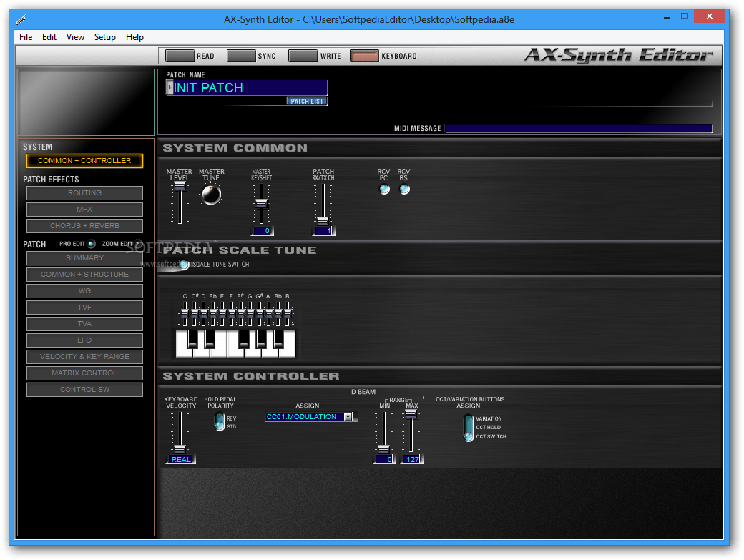The image size is (744, 560).
Task: Open the D BEAM ASSIGN dropdown
Action: tap(348, 416)
